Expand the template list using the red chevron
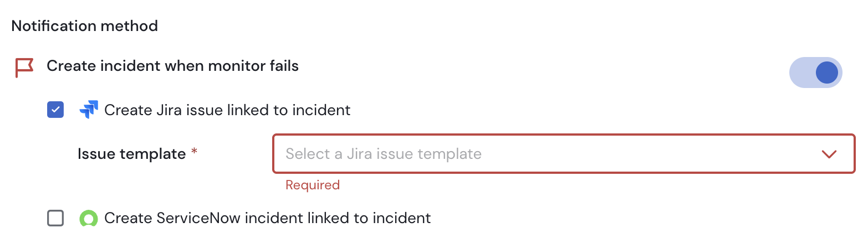Screen dimensions: 868x248 click(829, 154)
